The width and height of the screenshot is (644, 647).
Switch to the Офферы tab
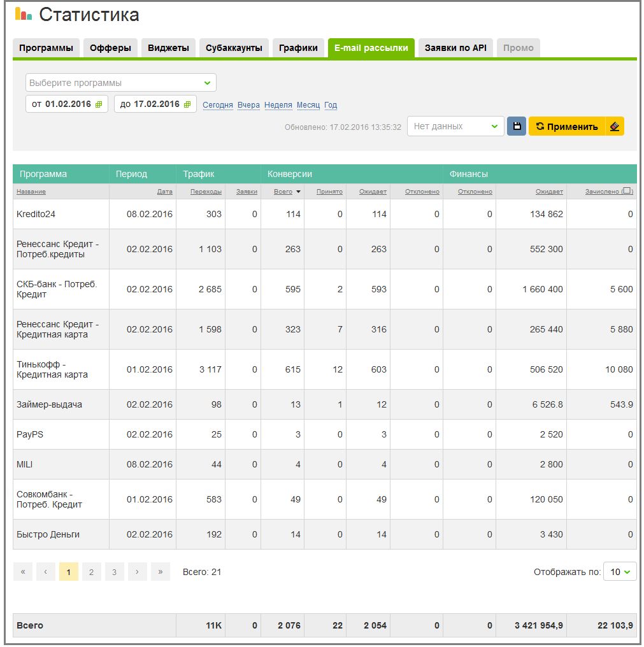pos(110,48)
